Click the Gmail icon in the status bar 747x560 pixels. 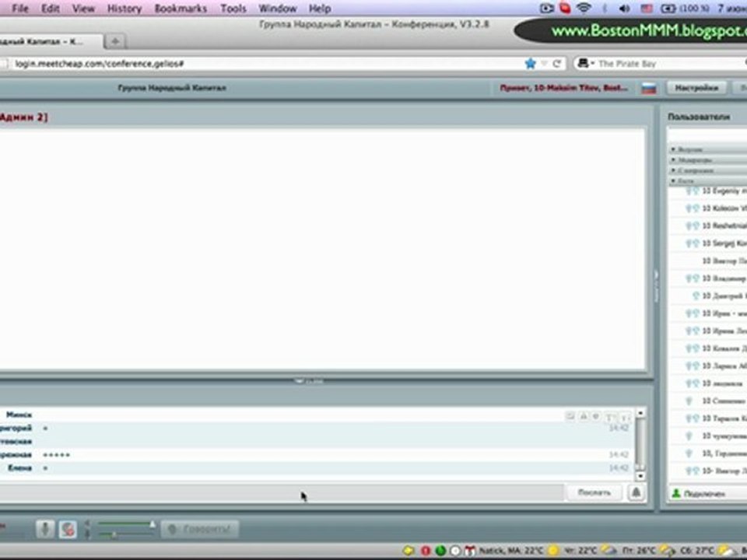(x=470, y=551)
